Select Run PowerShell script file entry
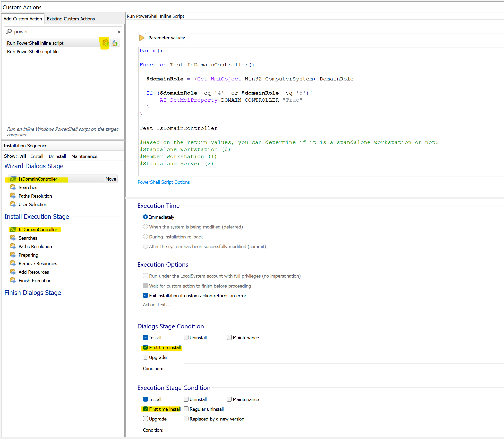Screen dimensions: 504x439 tap(33, 52)
